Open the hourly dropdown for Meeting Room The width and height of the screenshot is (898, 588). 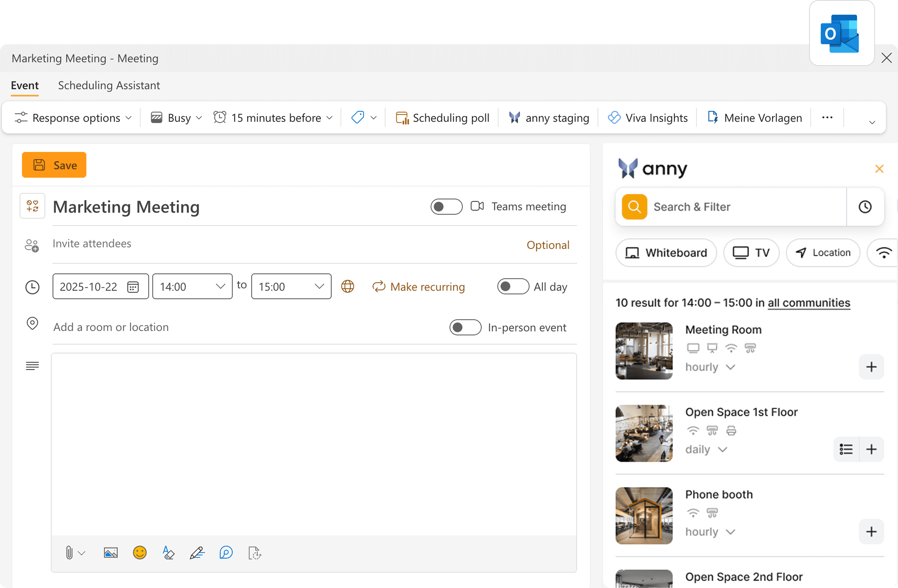710,367
